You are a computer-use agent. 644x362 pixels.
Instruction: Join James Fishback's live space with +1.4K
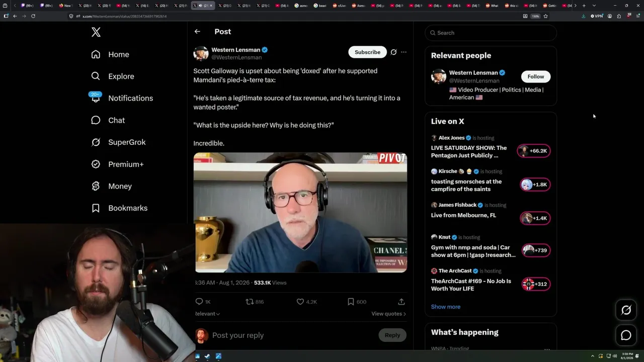535,218
